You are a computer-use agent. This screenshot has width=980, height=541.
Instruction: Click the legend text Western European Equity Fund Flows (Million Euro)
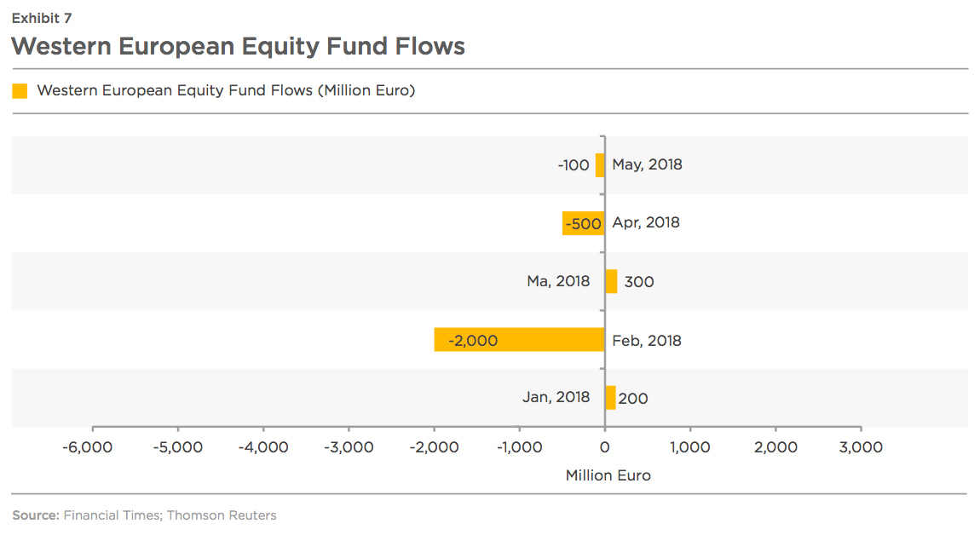(226, 90)
